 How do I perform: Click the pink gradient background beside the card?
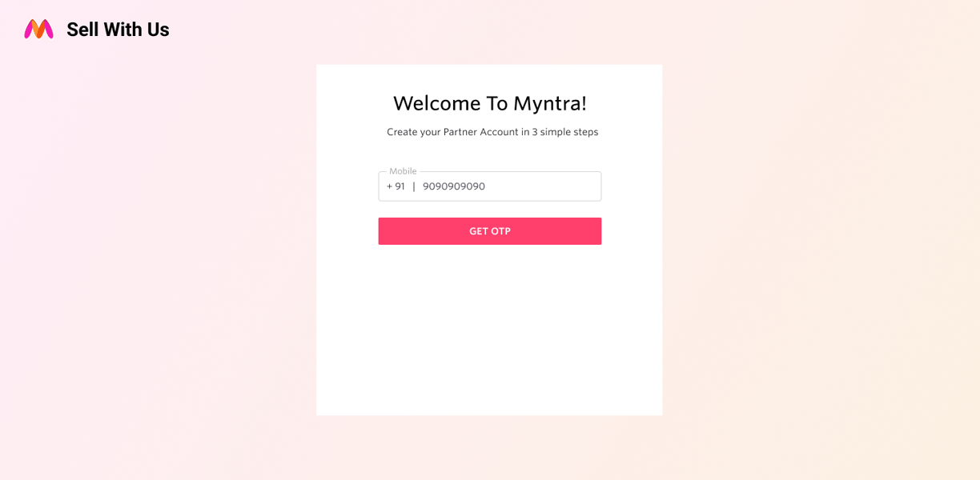(x=817, y=240)
